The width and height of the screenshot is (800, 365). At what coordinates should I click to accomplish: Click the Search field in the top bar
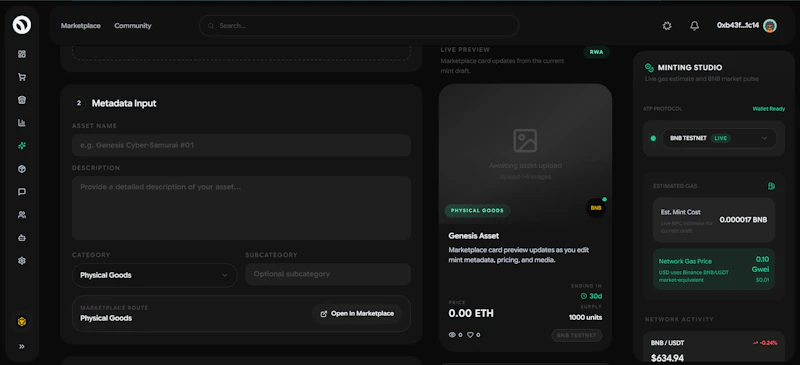click(x=359, y=26)
